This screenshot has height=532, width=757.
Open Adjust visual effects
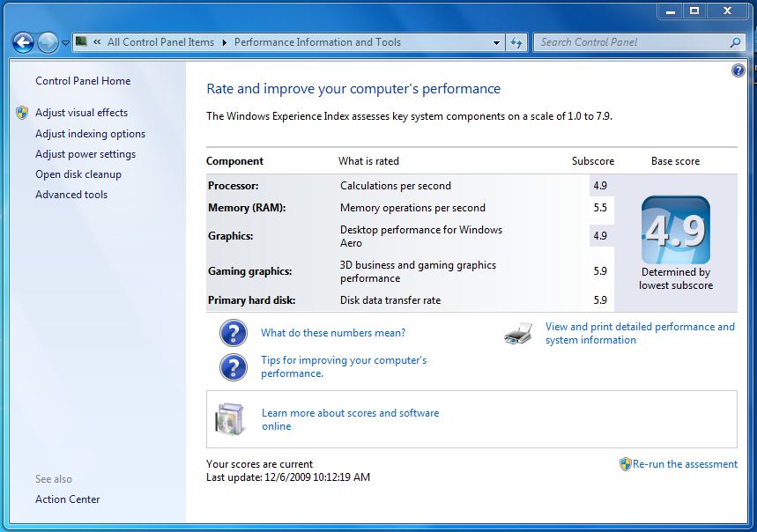[82, 113]
